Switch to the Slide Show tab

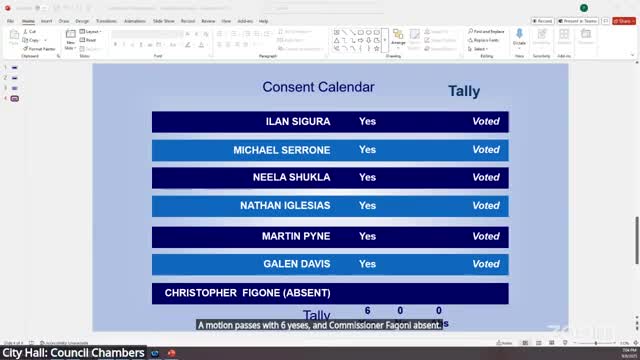coord(163,21)
